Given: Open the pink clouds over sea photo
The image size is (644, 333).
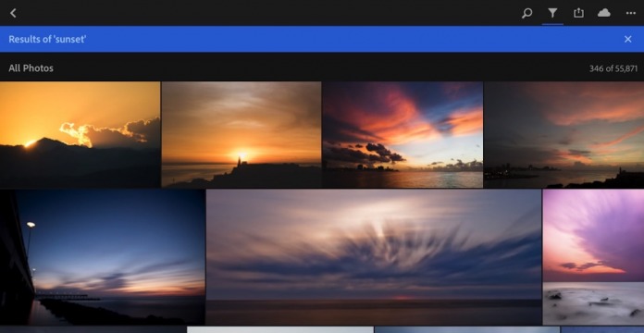Looking at the screenshot, I should coord(402,135).
